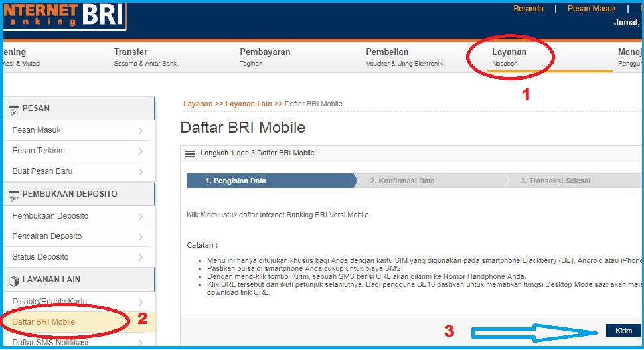
Task: Click chevron next to Pencairan Deposito
Action: click(x=141, y=237)
